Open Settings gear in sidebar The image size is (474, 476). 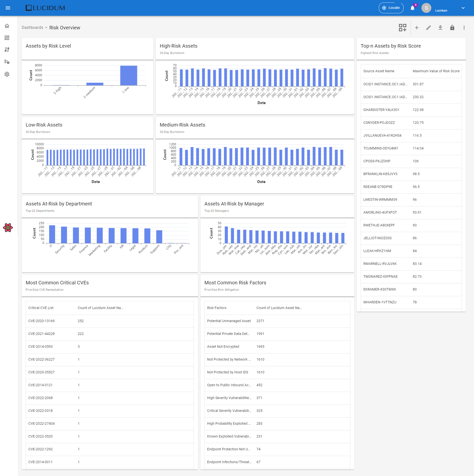[x=7, y=74]
